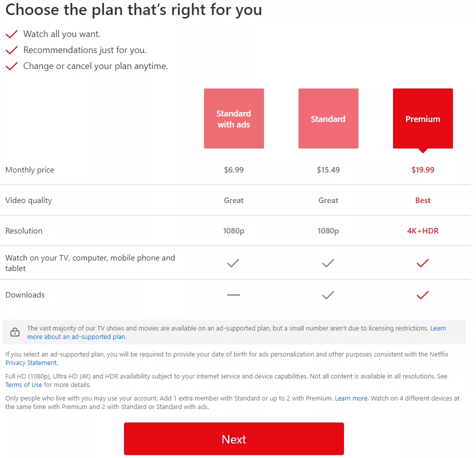The height and width of the screenshot is (458, 476).
Task: Click the $15.49 Standard monthly price
Action: tap(328, 170)
